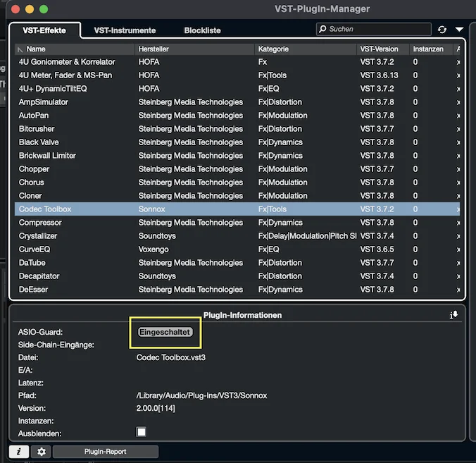Click the Name column sort arrow icon
The image size is (476, 463).
coord(20,49)
